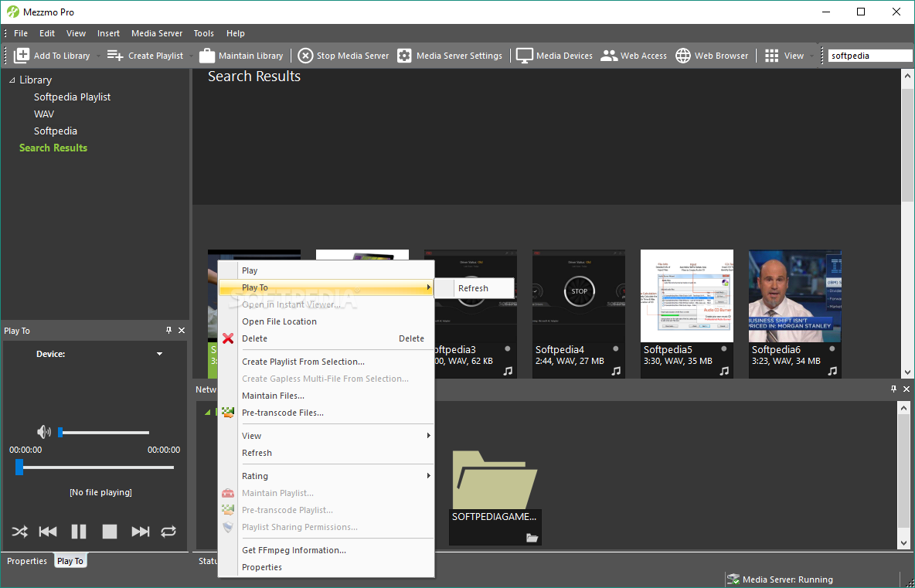915x588 pixels.
Task: Select the Softpedia6 news thumbnail
Action: coord(794,296)
